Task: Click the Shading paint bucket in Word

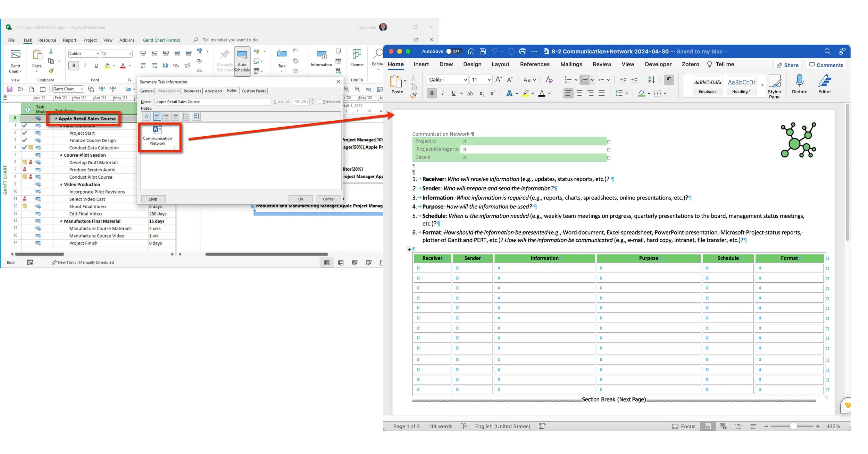Action: [641, 93]
